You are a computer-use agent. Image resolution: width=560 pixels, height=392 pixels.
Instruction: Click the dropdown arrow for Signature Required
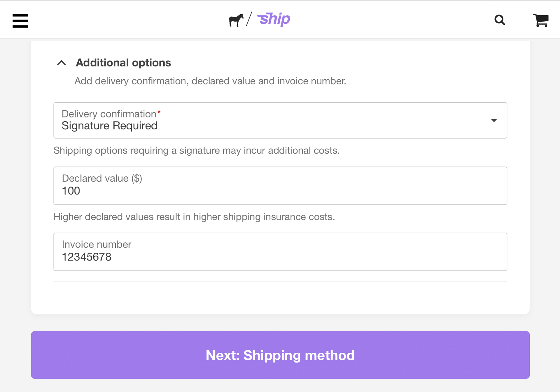[494, 120]
